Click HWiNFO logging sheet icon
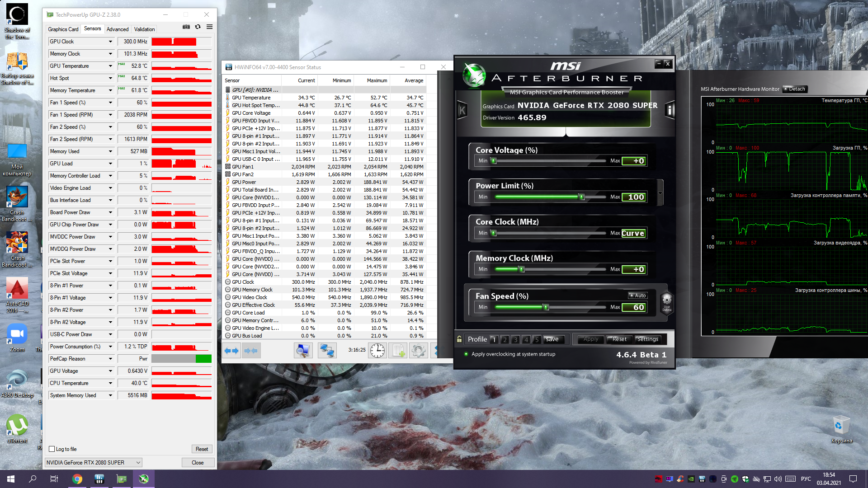868x488 pixels. 398,351
